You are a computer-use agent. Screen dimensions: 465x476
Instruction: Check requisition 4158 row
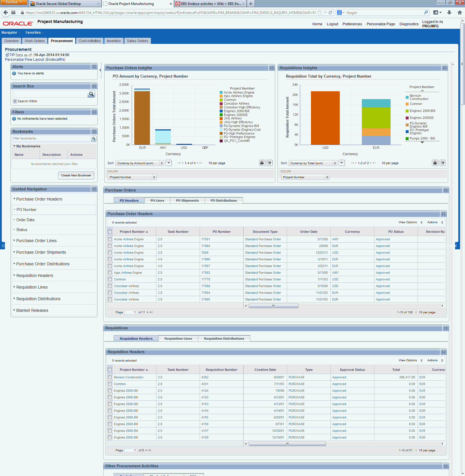click(x=110, y=437)
